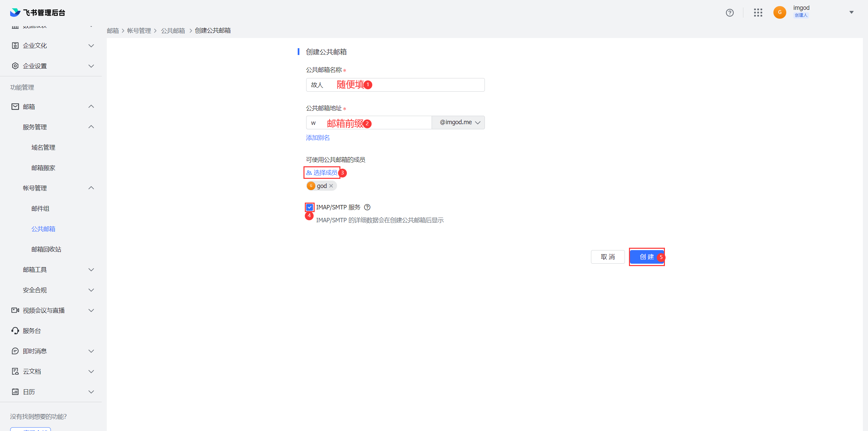Click the service desk headset icon

(x=15, y=331)
